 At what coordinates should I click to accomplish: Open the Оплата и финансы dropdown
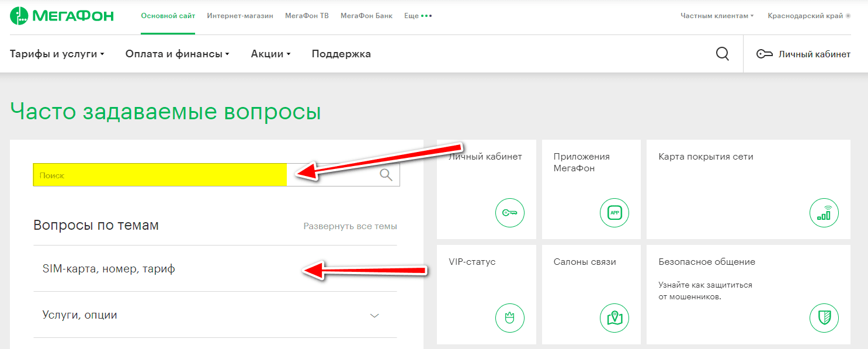[177, 54]
